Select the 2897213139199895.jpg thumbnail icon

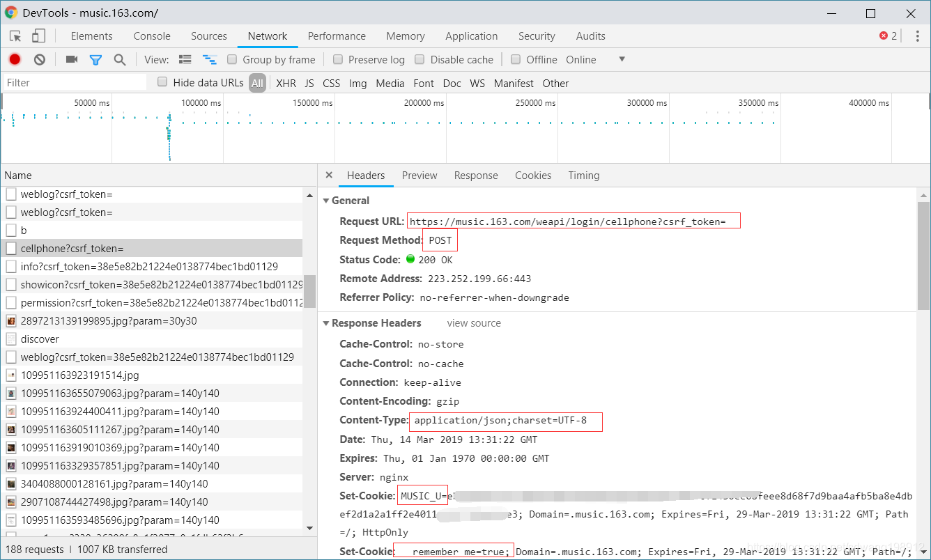click(11, 321)
